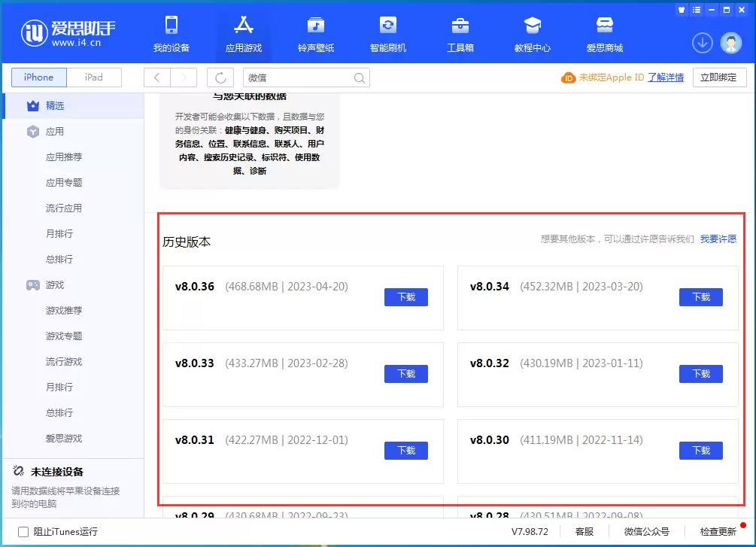This screenshot has height=547, width=756.
Task: Click v8.0.36 version label
Action: pos(194,287)
